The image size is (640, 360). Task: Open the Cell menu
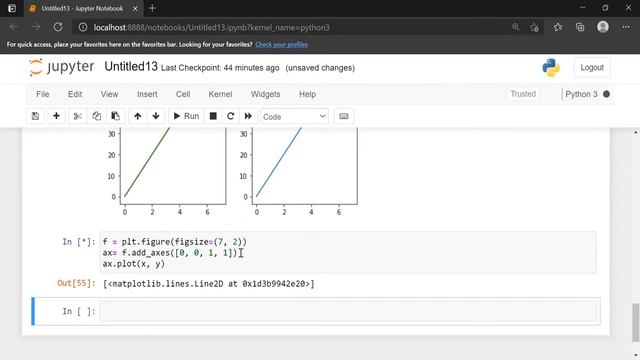[183, 94]
